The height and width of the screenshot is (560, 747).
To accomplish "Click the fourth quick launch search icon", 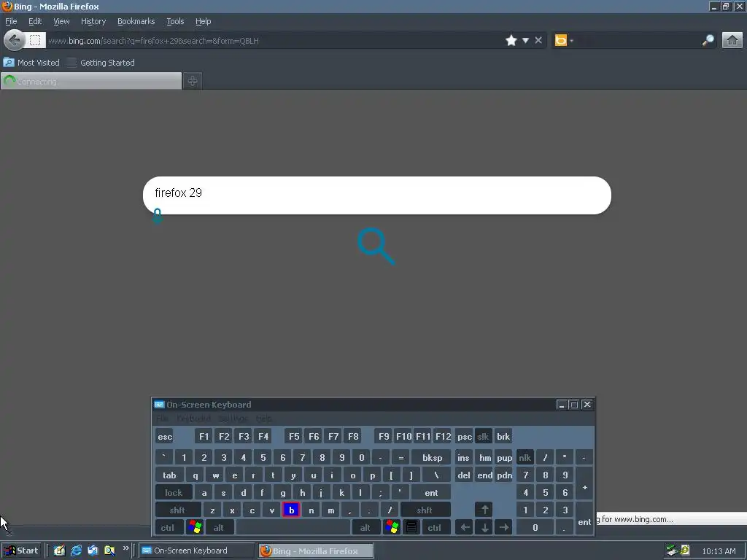I will click(x=109, y=551).
